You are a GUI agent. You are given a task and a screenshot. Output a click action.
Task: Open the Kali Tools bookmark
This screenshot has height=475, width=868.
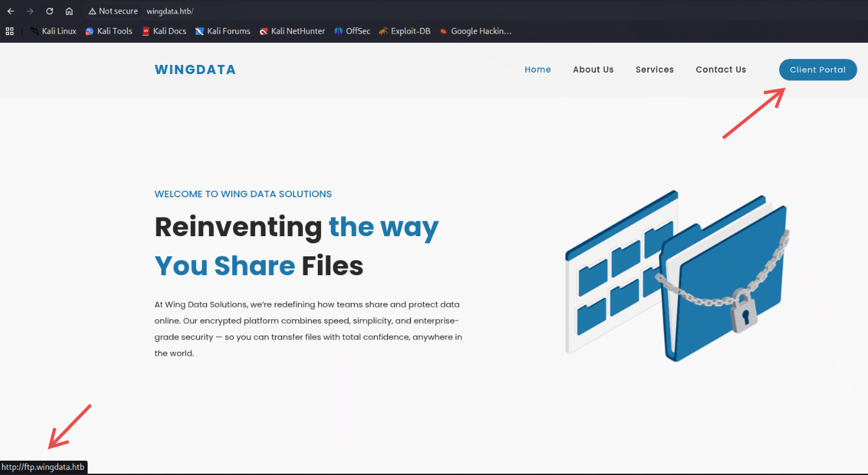point(109,31)
